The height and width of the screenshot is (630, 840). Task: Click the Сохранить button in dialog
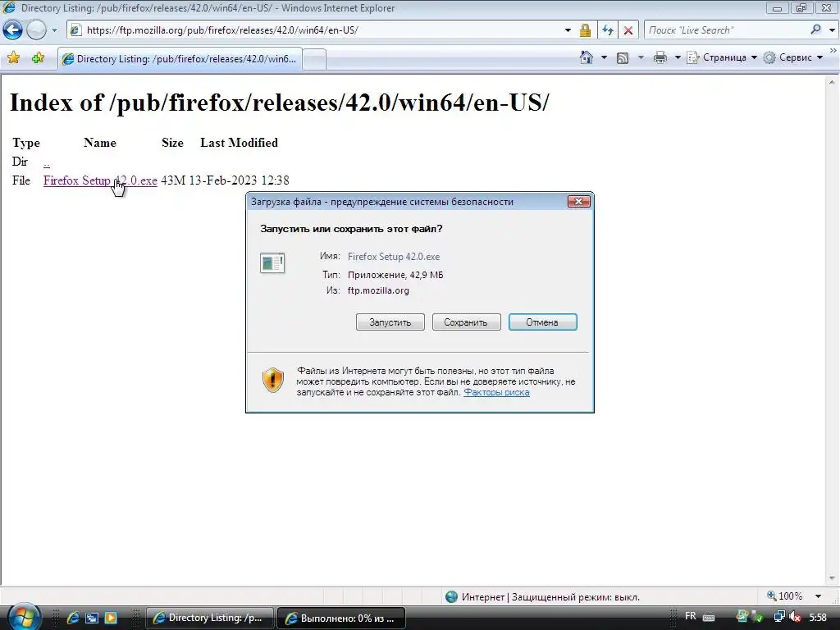[x=466, y=322]
